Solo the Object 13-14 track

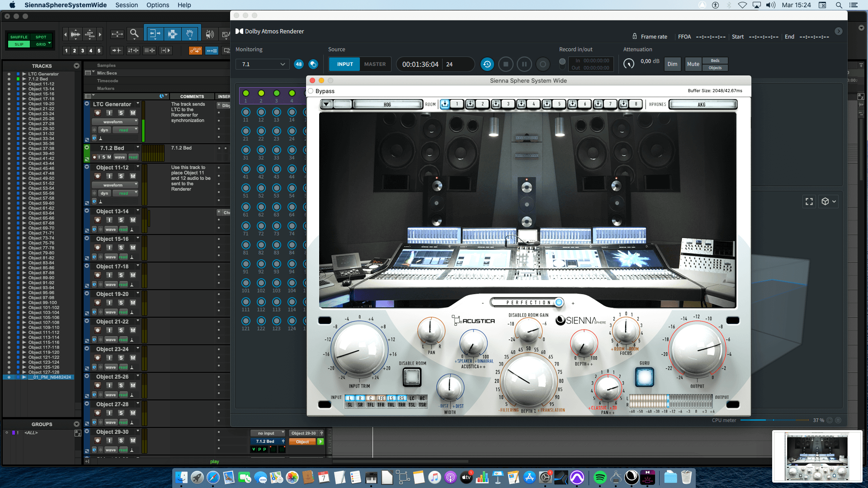tap(121, 220)
